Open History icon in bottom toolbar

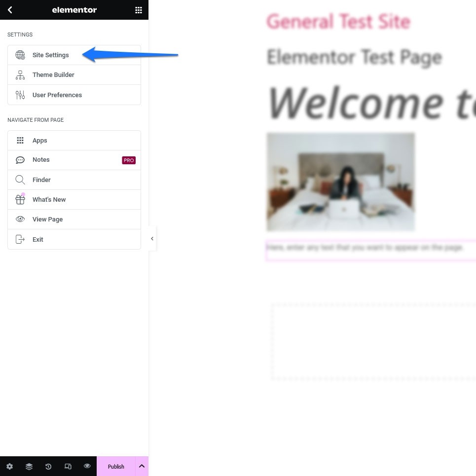pos(48,466)
